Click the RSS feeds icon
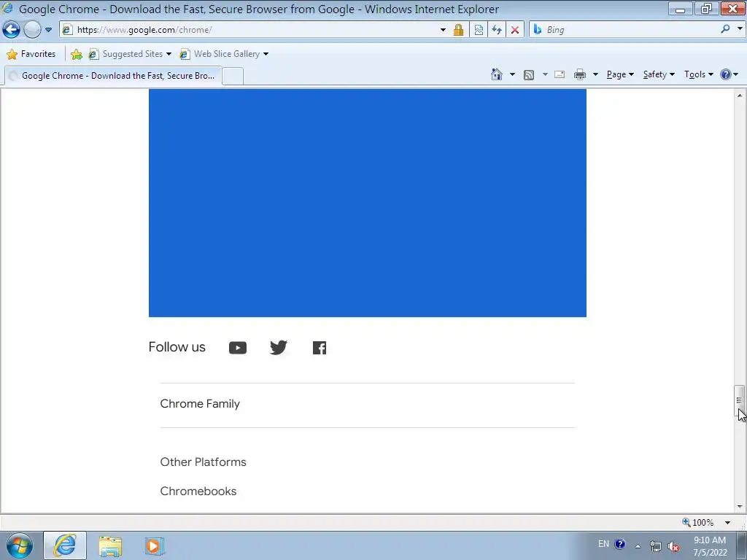Screen dimensions: 747x560 (x=528, y=75)
